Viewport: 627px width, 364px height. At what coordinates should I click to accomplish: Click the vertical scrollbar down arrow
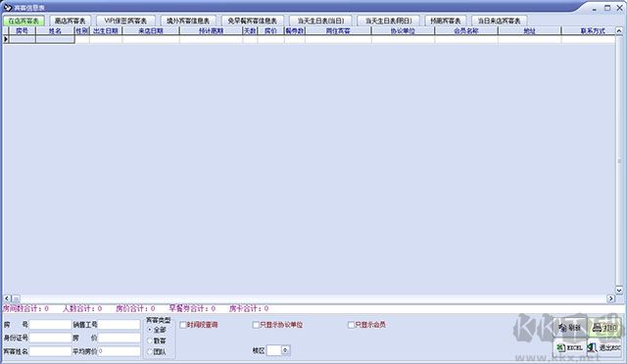tap(619, 291)
